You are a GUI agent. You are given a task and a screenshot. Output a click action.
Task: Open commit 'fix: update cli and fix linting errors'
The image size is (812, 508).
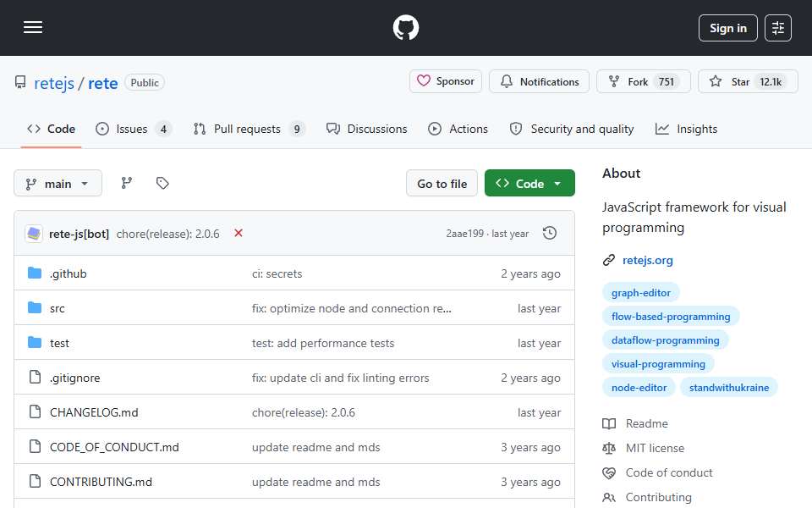340,378
